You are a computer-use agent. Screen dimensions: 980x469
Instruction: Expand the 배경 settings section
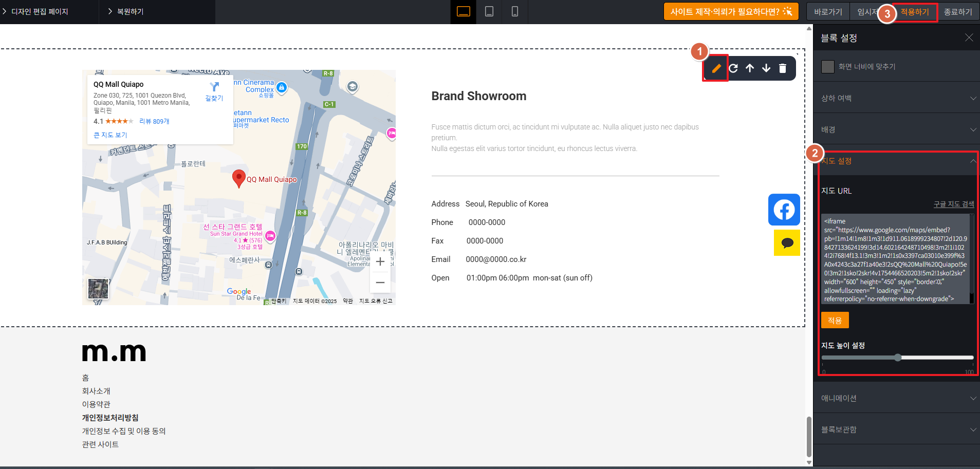click(896, 129)
